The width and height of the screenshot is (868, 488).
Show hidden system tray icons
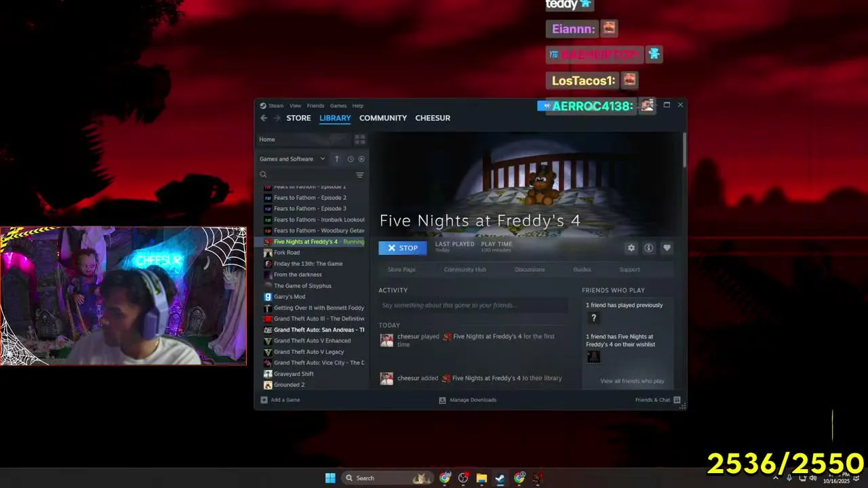tap(776, 478)
